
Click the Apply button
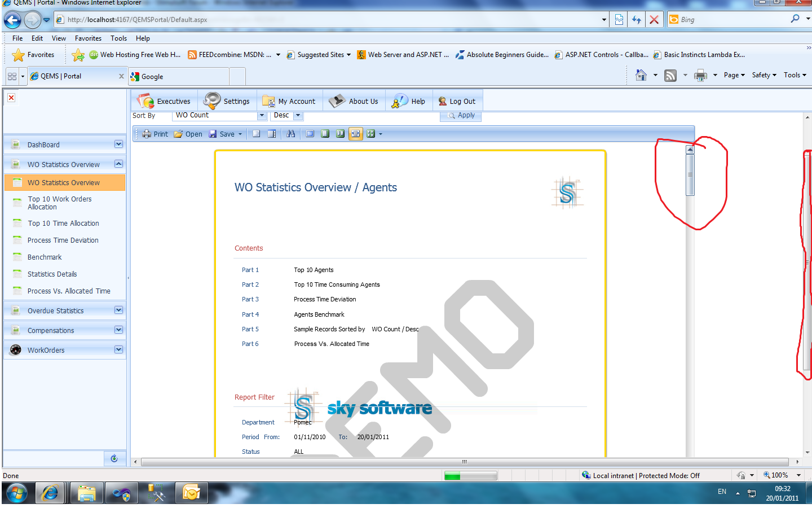(461, 115)
